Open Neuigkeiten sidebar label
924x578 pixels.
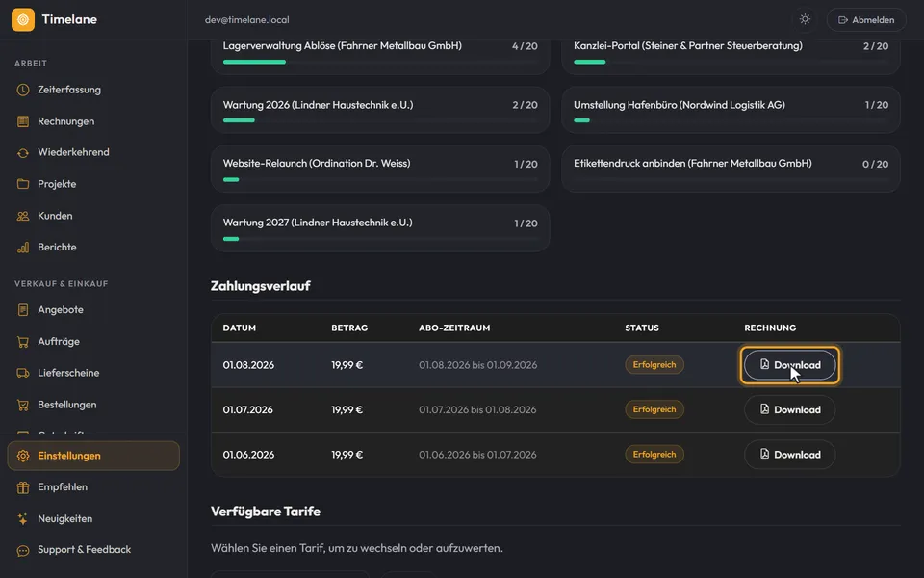point(64,519)
